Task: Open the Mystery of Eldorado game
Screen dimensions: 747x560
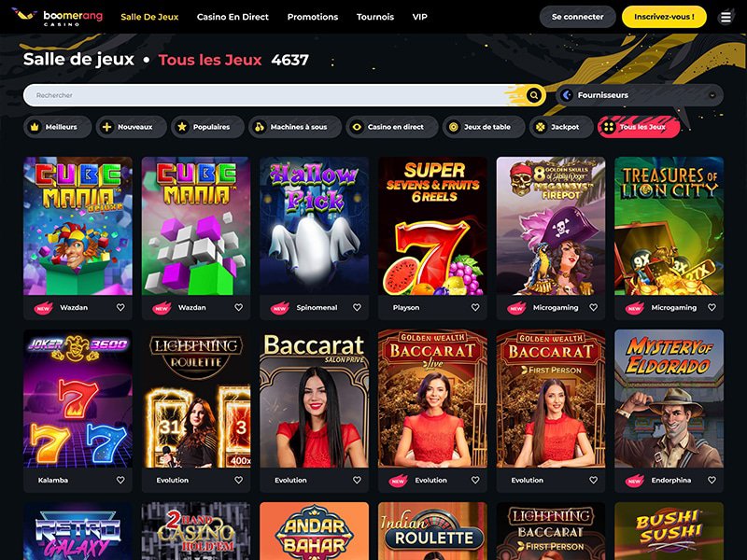Action: (x=669, y=399)
